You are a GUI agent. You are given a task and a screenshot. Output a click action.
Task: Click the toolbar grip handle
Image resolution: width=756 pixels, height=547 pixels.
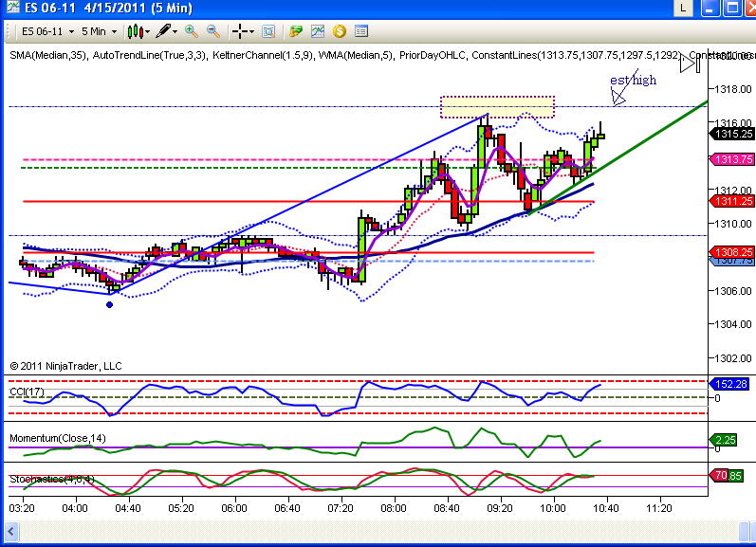point(9,32)
